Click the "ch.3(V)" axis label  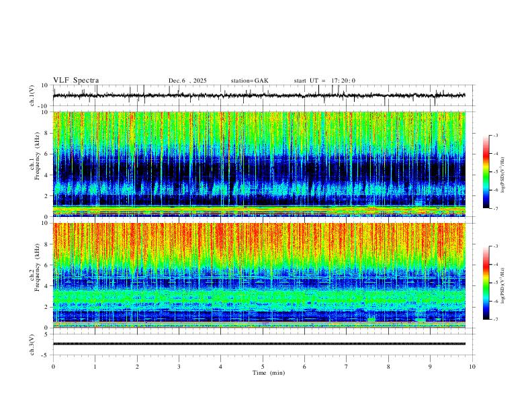(32, 345)
